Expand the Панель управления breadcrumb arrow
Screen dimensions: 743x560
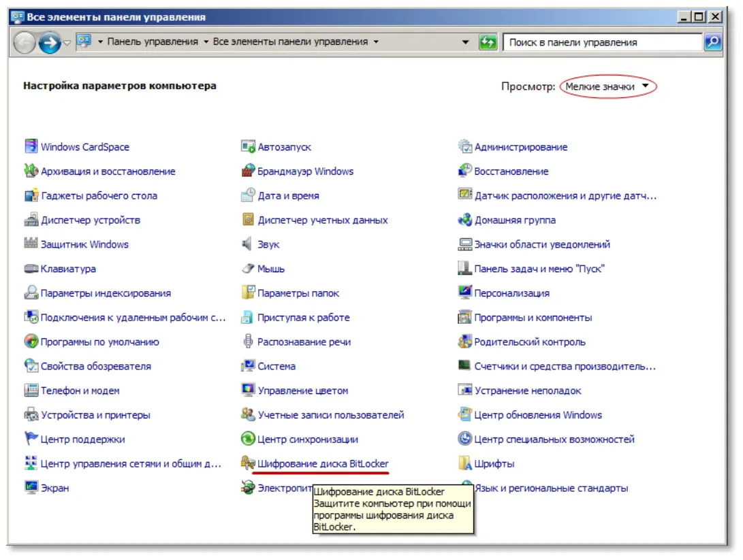click(206, 42)
